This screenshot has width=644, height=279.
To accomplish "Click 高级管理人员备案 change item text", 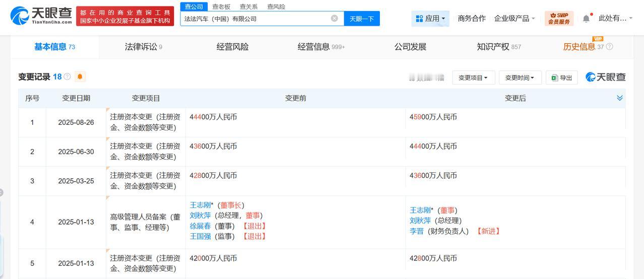I will [x=145, y=222].
